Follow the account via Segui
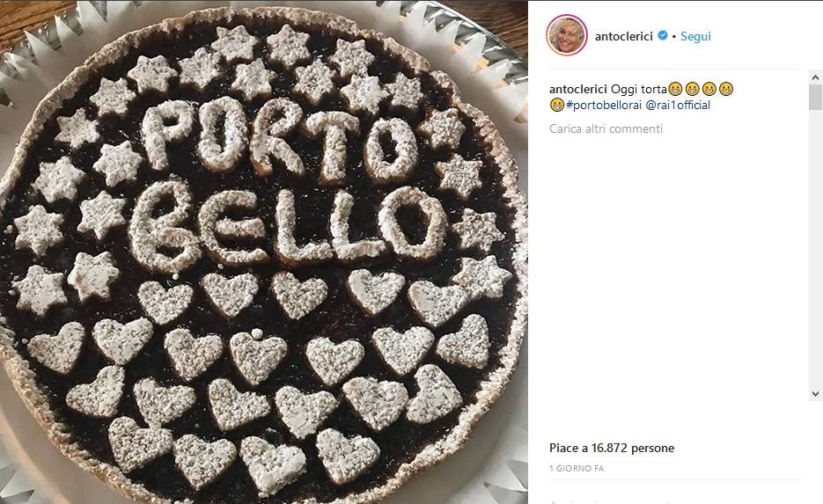This screenshot has width=823, height=504. point(695,36)
